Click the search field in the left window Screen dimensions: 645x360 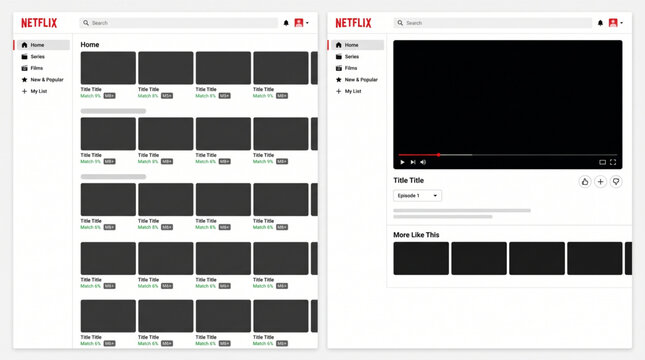179,23
